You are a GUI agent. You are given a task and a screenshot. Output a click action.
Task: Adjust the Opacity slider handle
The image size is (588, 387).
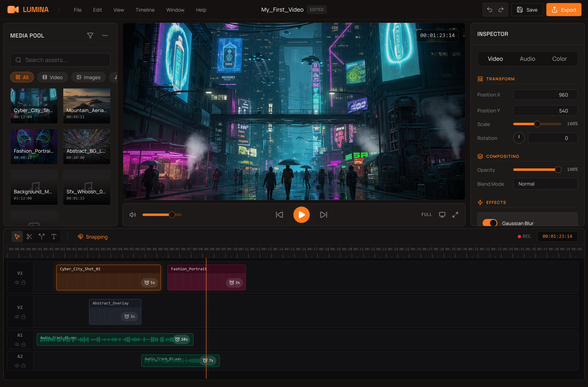pyautogui.click(x=558, y=170)
